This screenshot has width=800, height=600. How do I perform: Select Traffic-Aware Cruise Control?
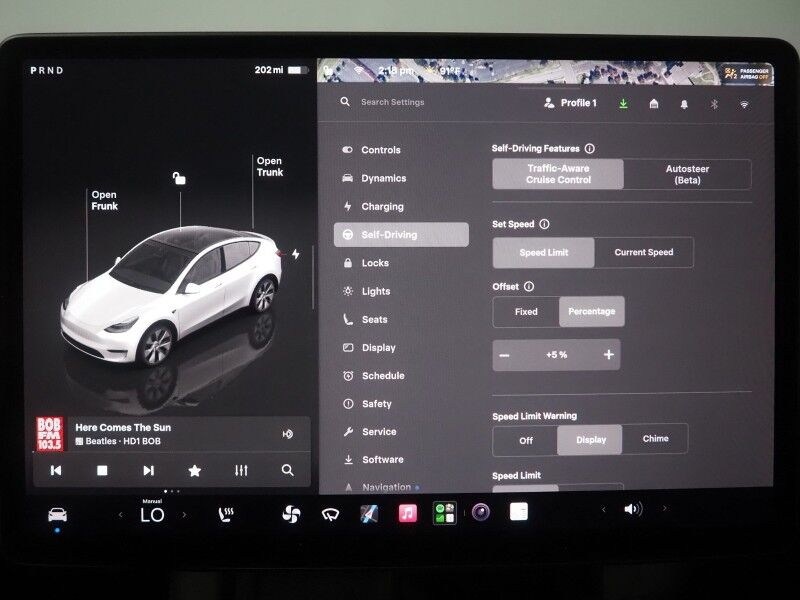(558, 174)
